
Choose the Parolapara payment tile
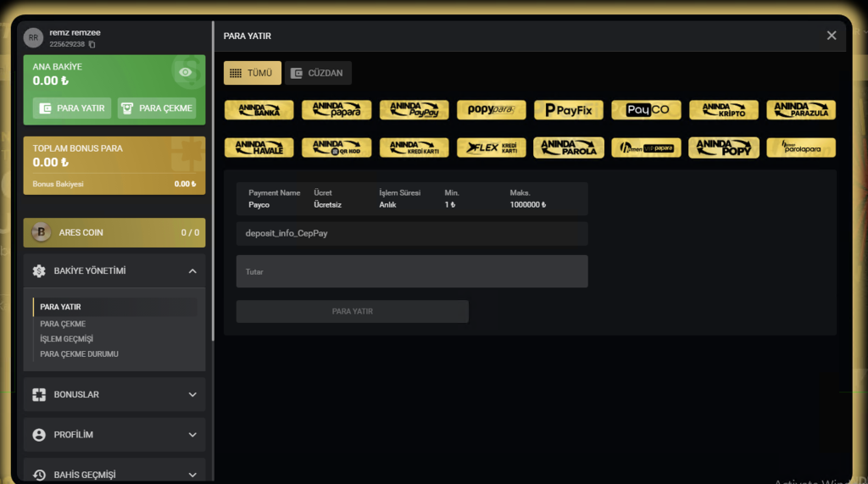[x=801, y=147]
